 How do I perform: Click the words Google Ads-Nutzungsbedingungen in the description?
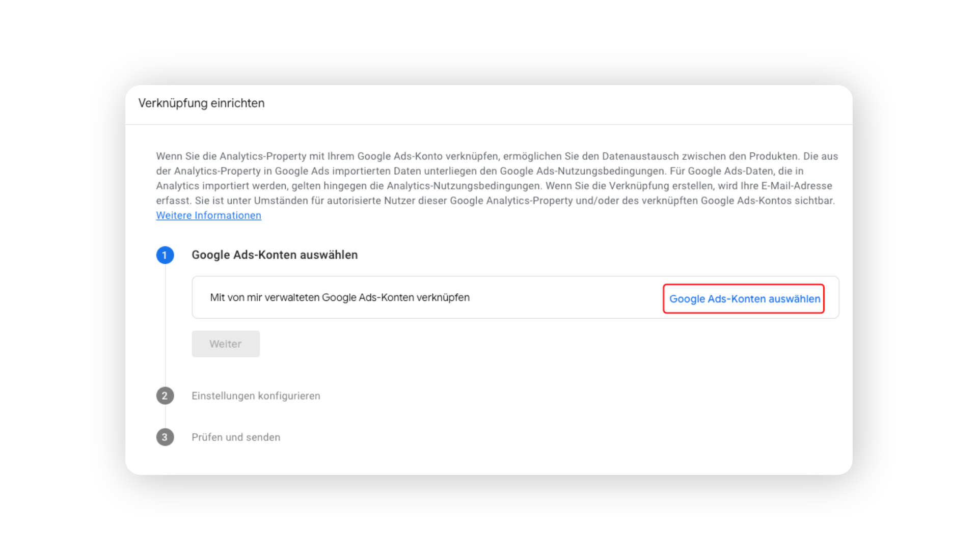tap(582, 171)
